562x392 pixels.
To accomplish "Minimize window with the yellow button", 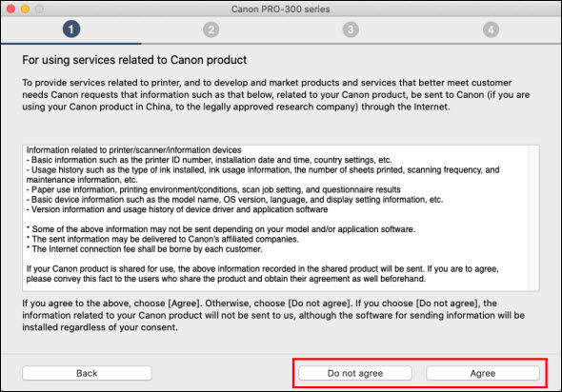I will pyautogui.click(x=25, y=9).
